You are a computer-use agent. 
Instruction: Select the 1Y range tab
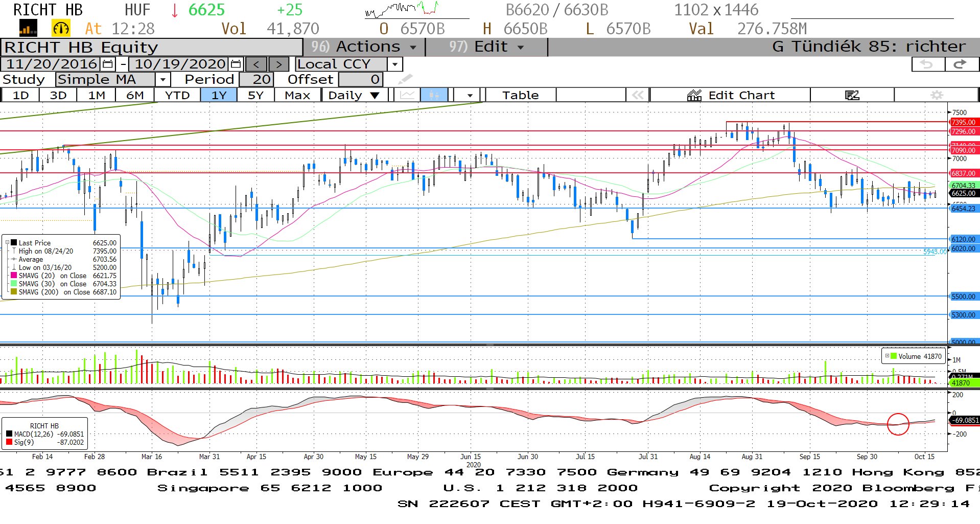coord(219,95)
